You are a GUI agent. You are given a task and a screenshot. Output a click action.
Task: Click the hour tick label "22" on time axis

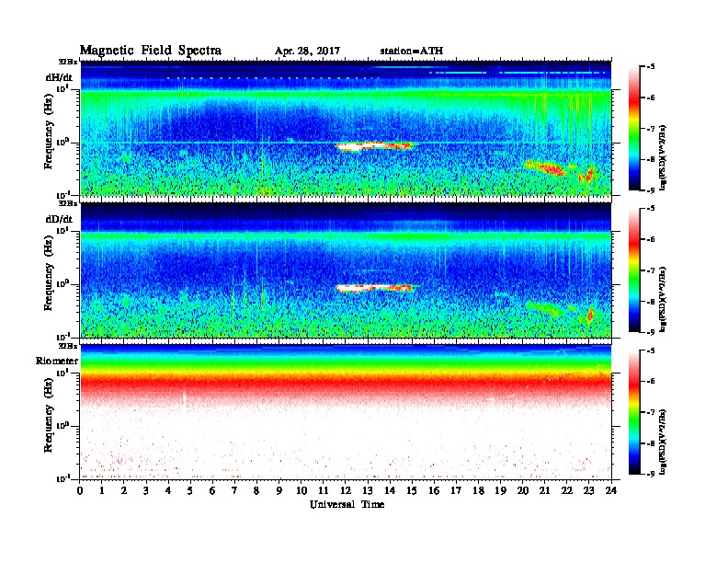pos(567,490)
